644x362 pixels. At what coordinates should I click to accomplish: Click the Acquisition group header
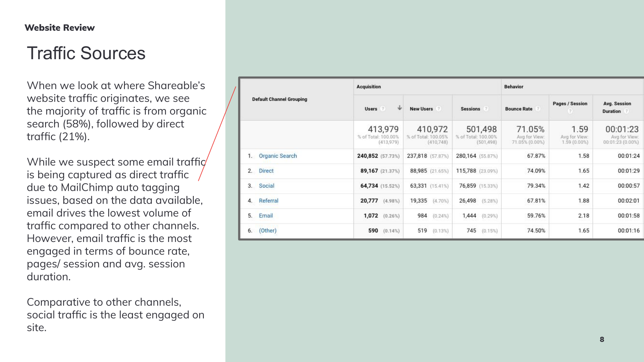368,87
